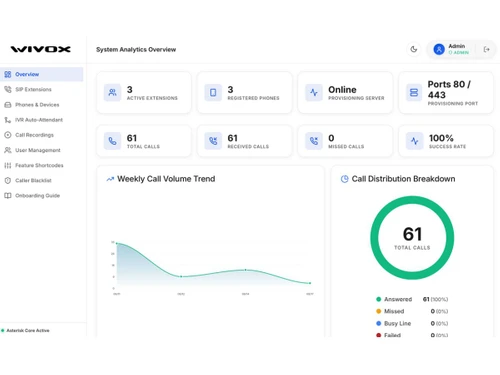
Task: Click the '61 Received Calls' value
Action: (233, 138)
